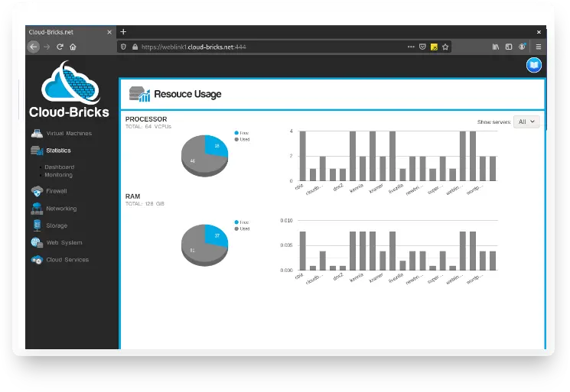Reload the page
The image size is (570, 392).
(x=60, y=47)
